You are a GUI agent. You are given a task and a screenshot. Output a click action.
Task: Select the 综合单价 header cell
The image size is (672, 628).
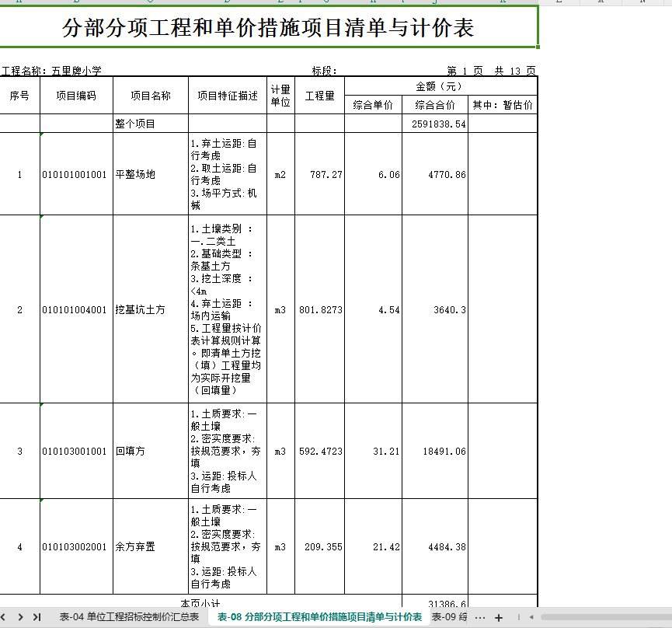point(373,105)
